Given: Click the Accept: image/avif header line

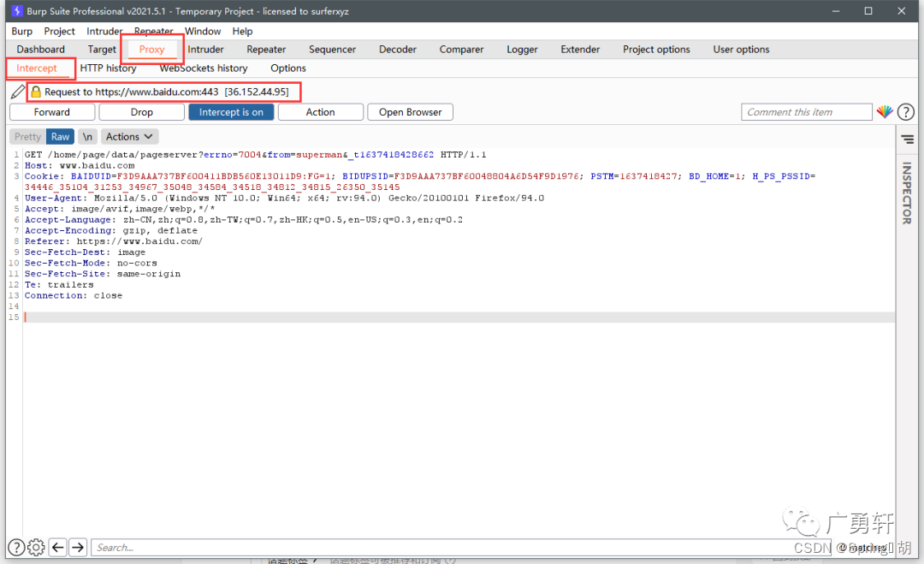Looking at the screenshot, I should pos(120,209).
